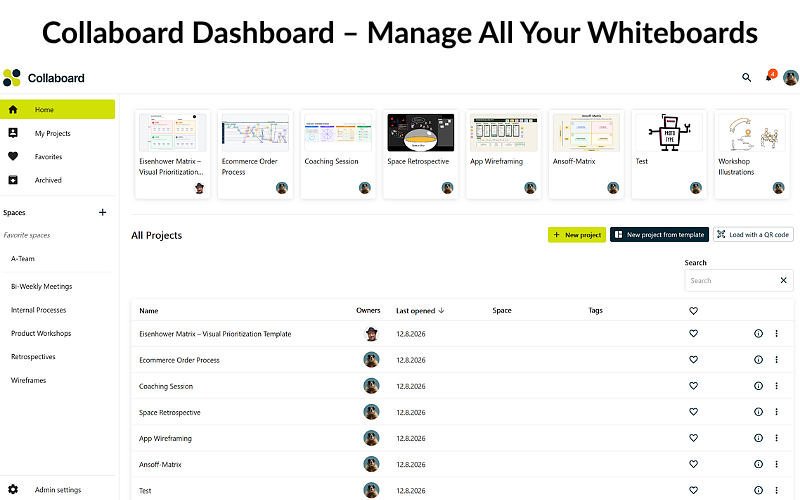
Task: Favorite the Eisenhower Matrix row
Action: (x=693, y=333)
